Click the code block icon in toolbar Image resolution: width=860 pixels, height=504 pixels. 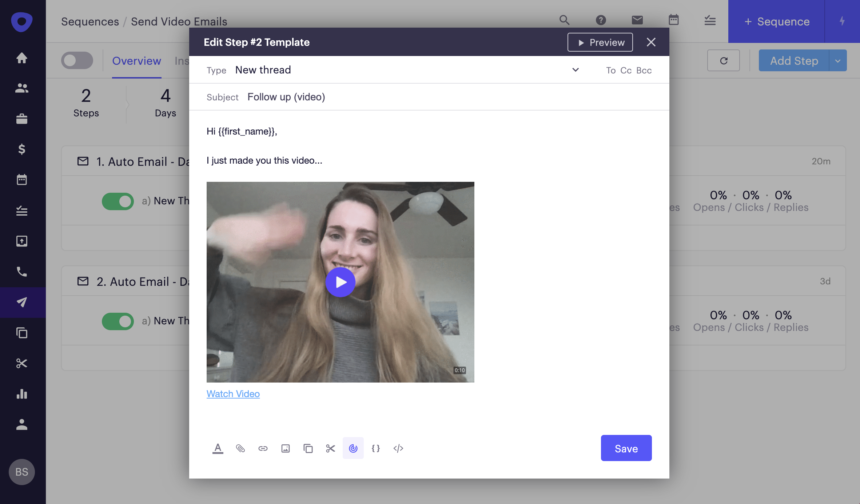click(398, 448)
